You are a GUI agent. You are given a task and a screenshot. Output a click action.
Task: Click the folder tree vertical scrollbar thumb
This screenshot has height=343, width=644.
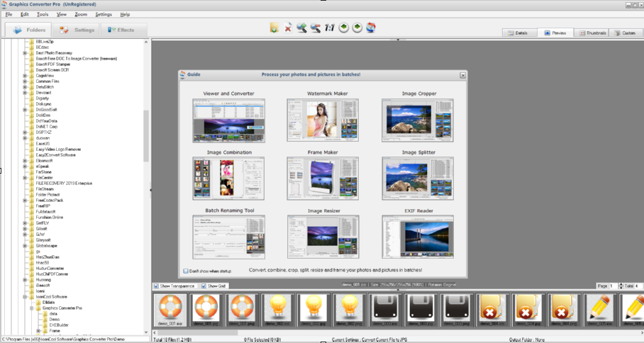pyautogui.click(x=146, y=136)
